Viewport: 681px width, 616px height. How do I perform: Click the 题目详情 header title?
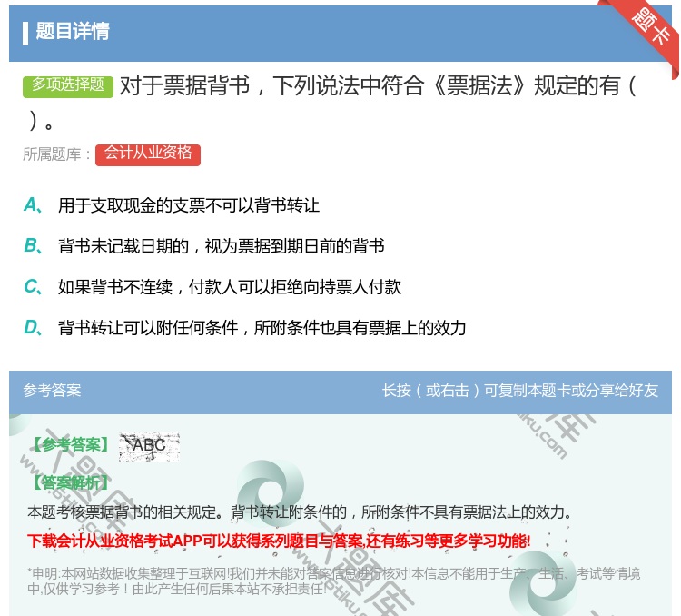coord(72,31)
